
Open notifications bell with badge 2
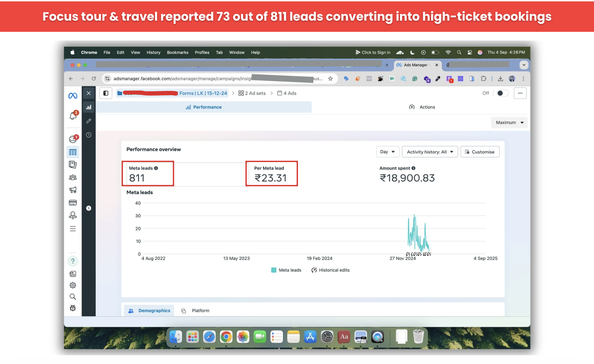pos(74,115)
